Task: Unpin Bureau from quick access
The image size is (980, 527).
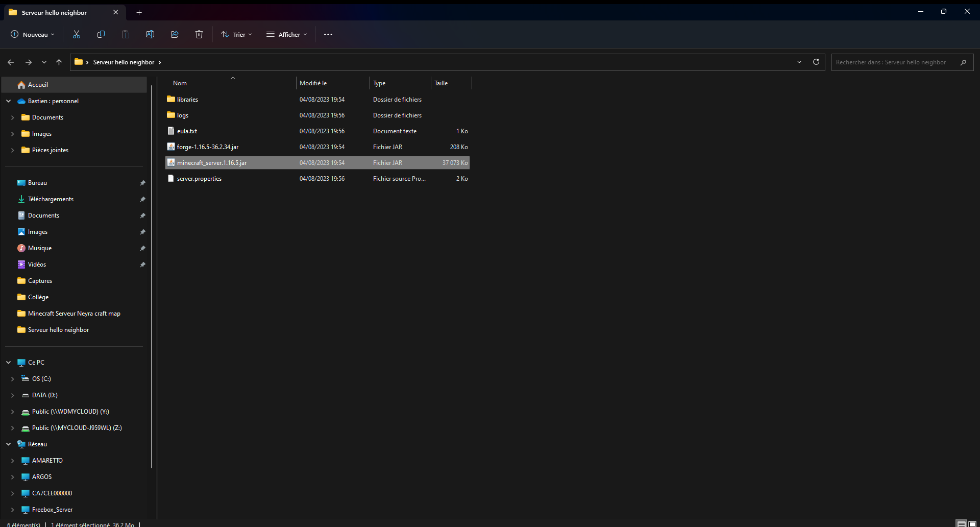Action: 143,183
